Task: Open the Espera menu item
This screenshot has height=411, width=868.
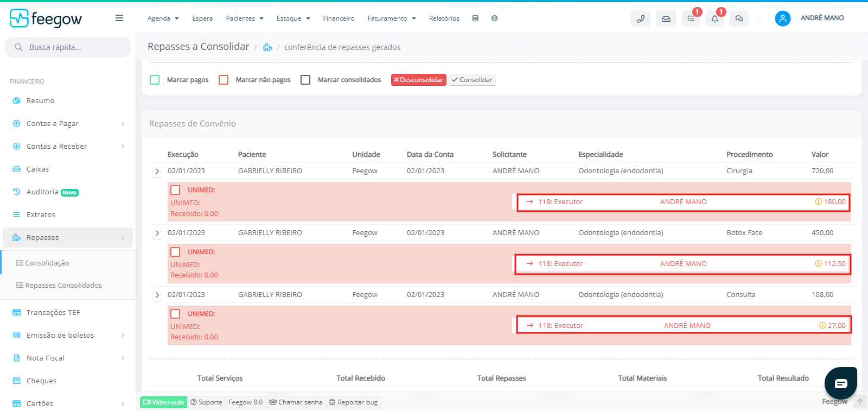Action: click(x=202, y=18)
